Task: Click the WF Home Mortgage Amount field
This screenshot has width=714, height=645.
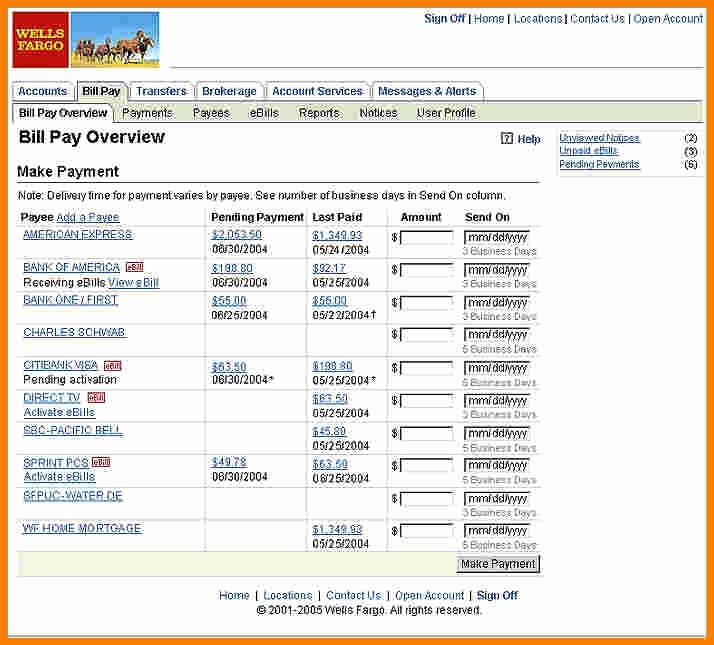Action: click(x=427, y=531)
